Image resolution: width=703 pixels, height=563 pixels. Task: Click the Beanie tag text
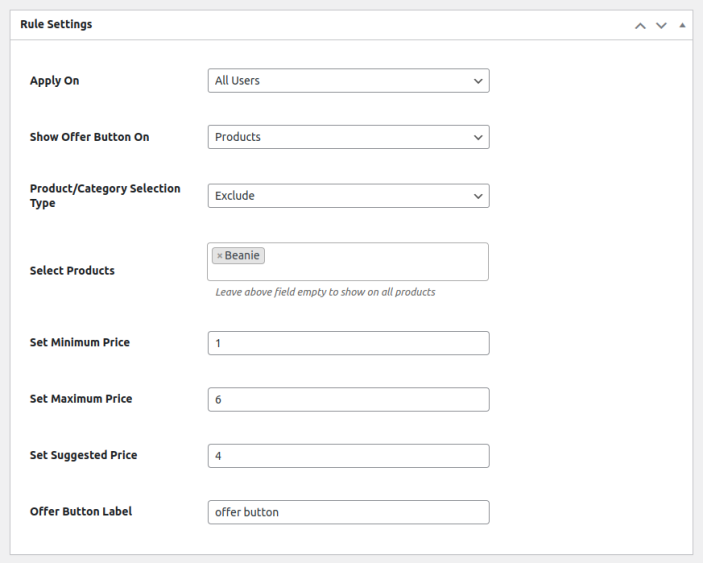point(242,256)
